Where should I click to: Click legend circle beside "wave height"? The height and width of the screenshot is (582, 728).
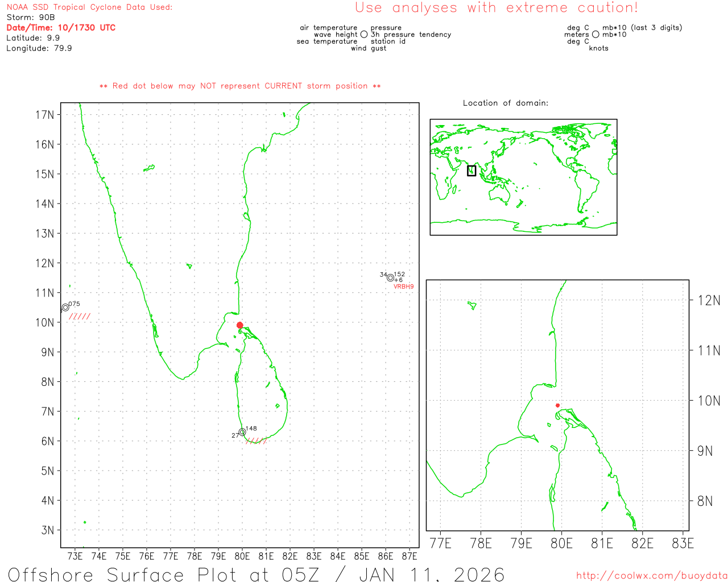pos(364,35)
